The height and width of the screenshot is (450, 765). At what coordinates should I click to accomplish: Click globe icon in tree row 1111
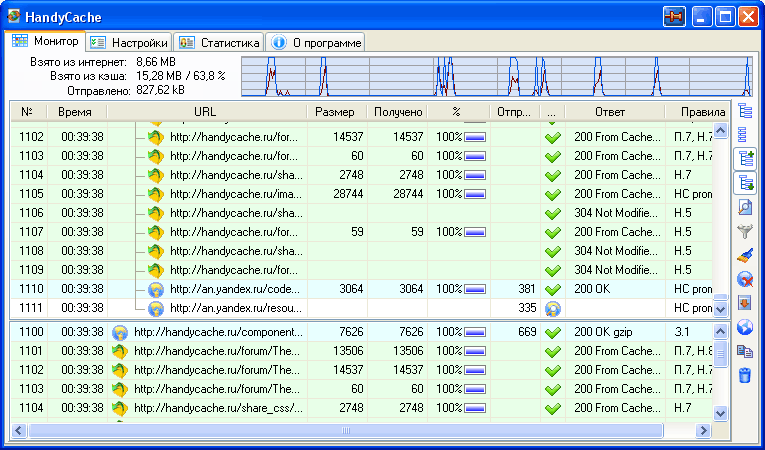point(155,308)
